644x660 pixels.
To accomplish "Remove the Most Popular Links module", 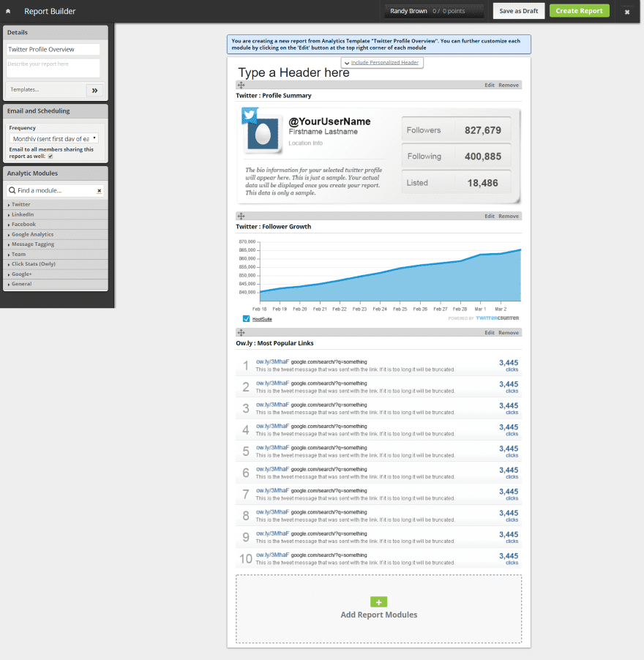I will click(x=509, y=332).
